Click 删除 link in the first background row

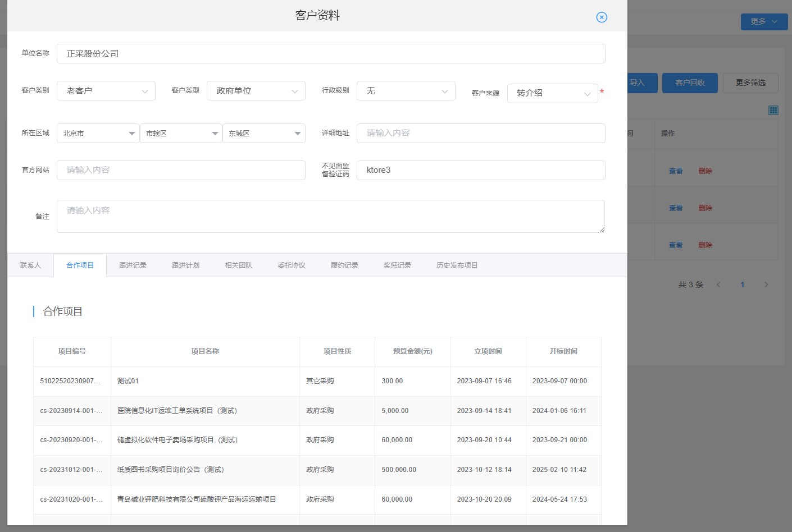point(705,171)
